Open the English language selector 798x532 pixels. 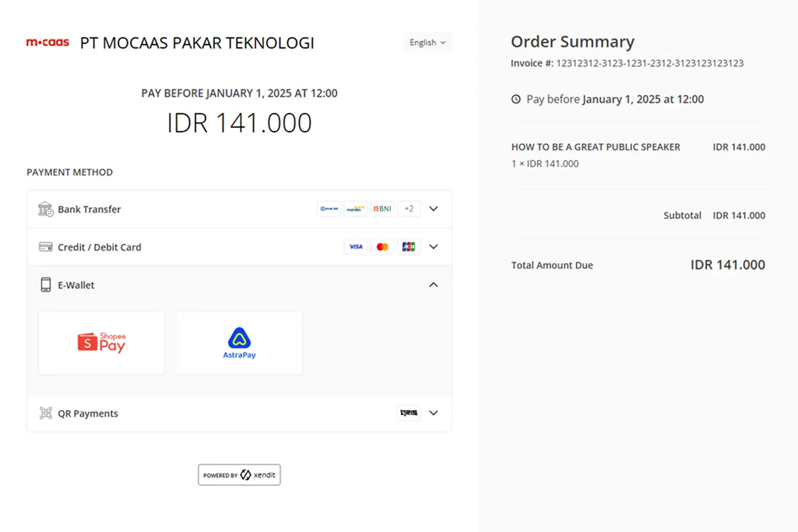pyautogui.click(x=428, y=42)
